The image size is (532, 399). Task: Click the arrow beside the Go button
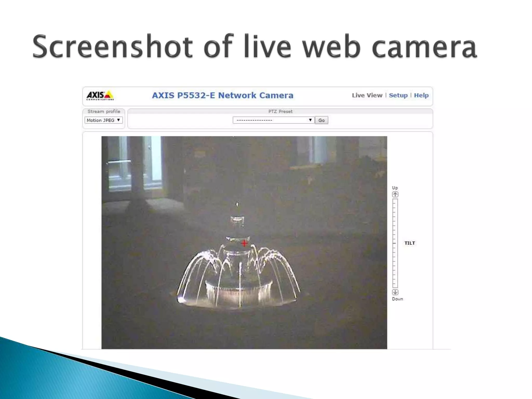[310, 120]
